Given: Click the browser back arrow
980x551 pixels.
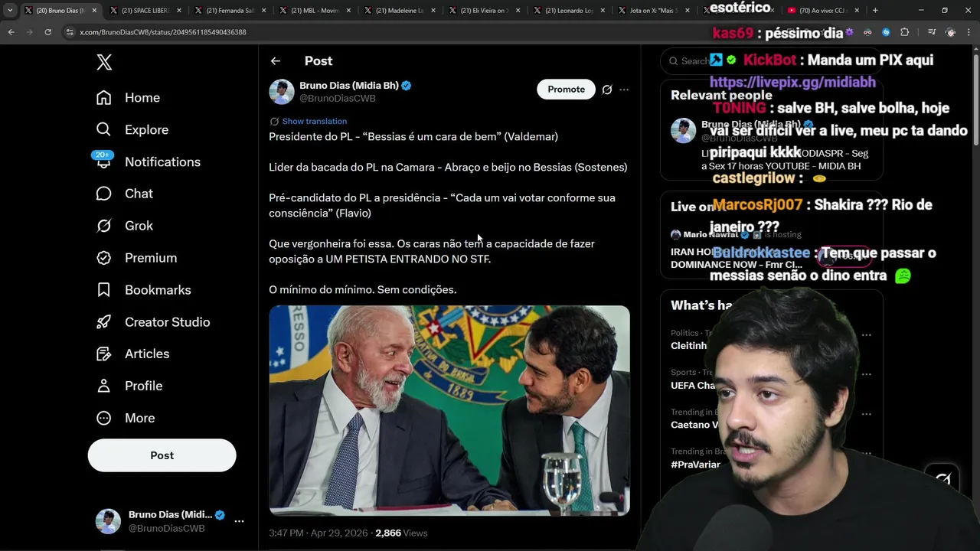Looking at the screenshot, I should [x=11, y=32].
